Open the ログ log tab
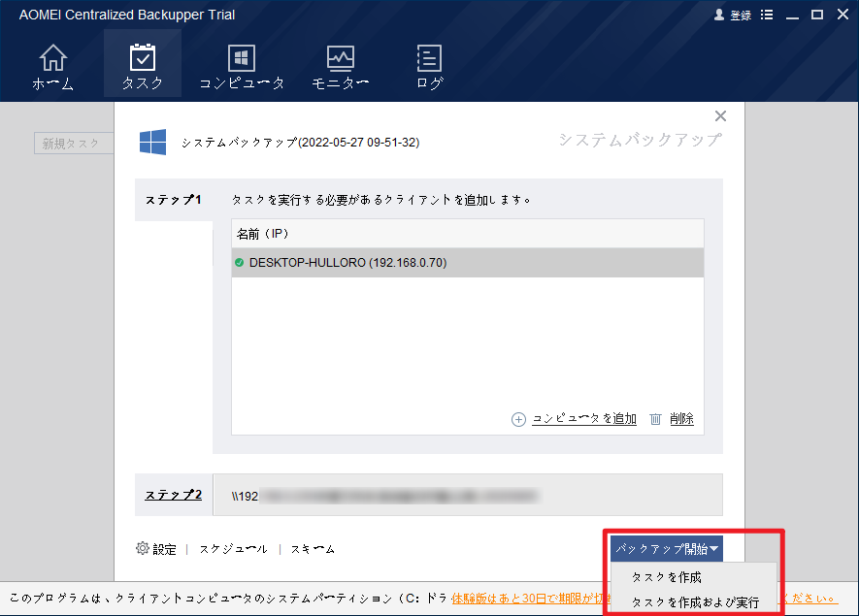 tap(429, 67)
